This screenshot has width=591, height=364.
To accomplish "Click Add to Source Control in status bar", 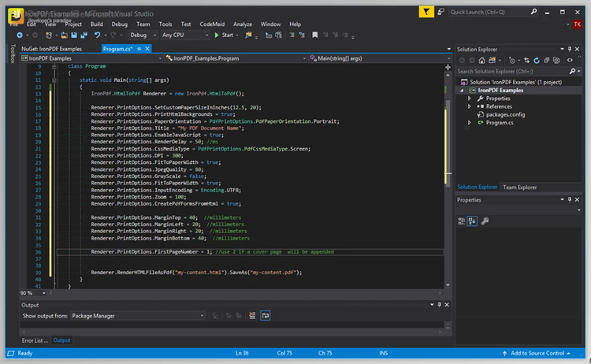I will click(537, 354).
